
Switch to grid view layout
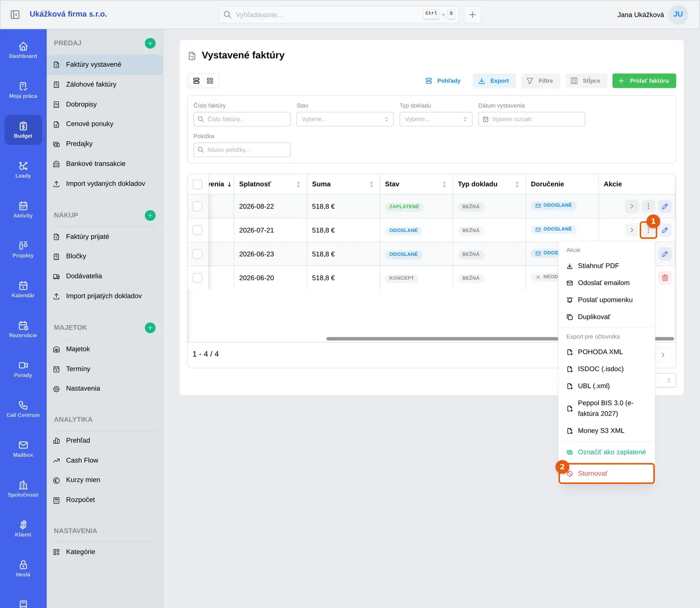[210, 81]
